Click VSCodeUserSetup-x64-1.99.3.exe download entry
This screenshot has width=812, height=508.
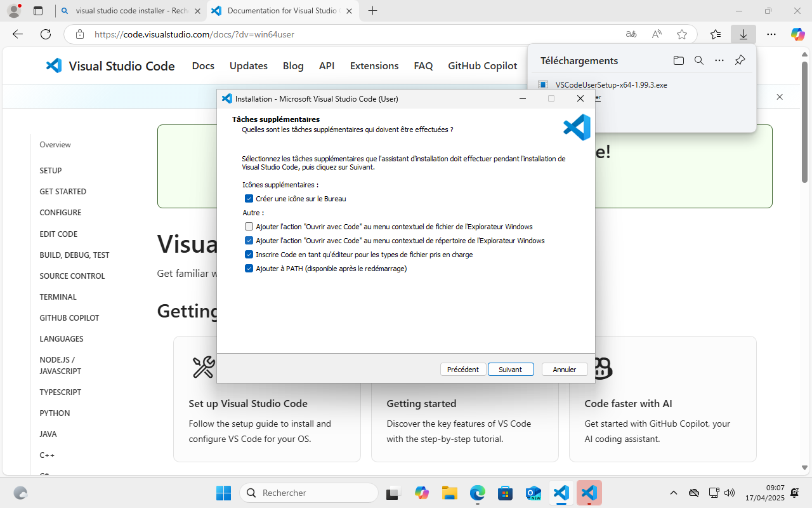[x=611, y=84]
